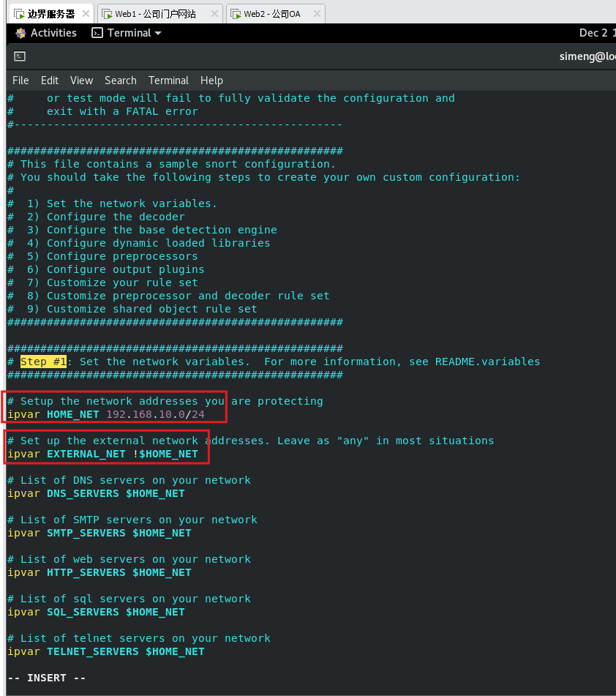The width and height of the screenshot is (616, 696).
Task: Close the Web2 - 公司OA tab
Action: click(317, 14)
